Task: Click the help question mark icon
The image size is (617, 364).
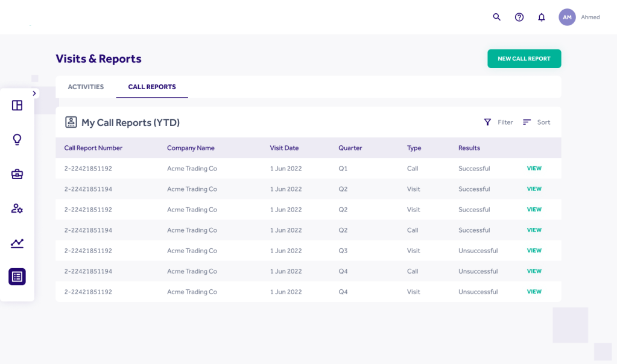Action: tap(519, 17)
